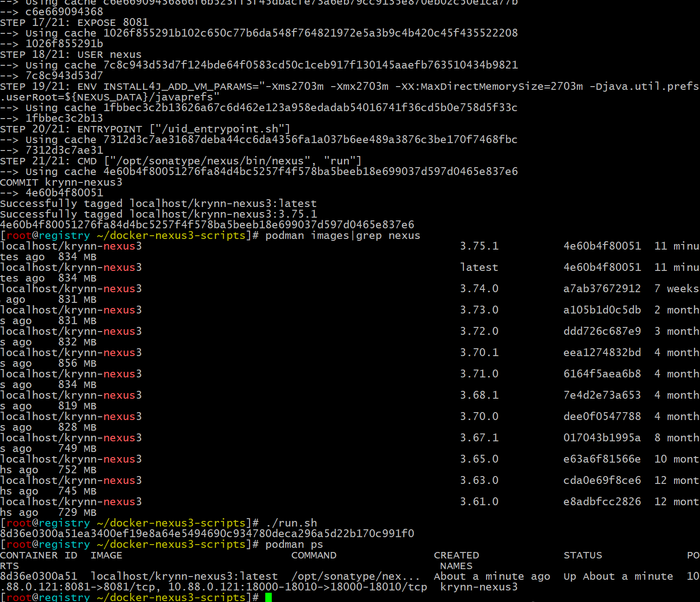Image resolution: width=700 pixels, height=602 pixels.
Task: Click the '729 MB' image size
Action: tap(77, 512)
